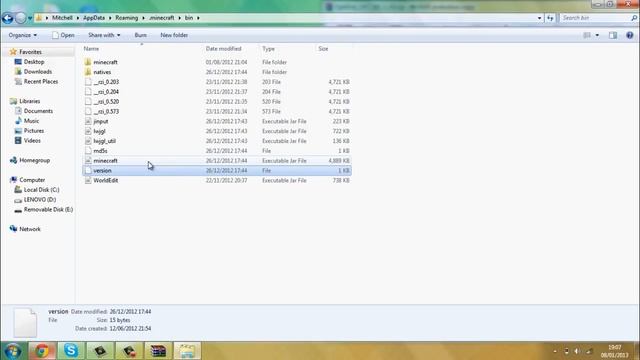Open Local Disk (C:)
Screen dimensions: 640x360
click(x=41, y=190)
